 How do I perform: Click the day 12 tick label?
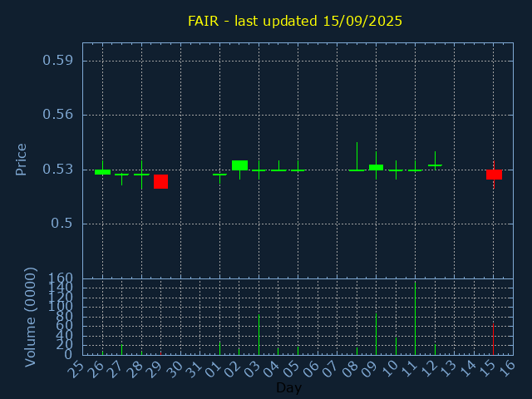pos(427,369)
